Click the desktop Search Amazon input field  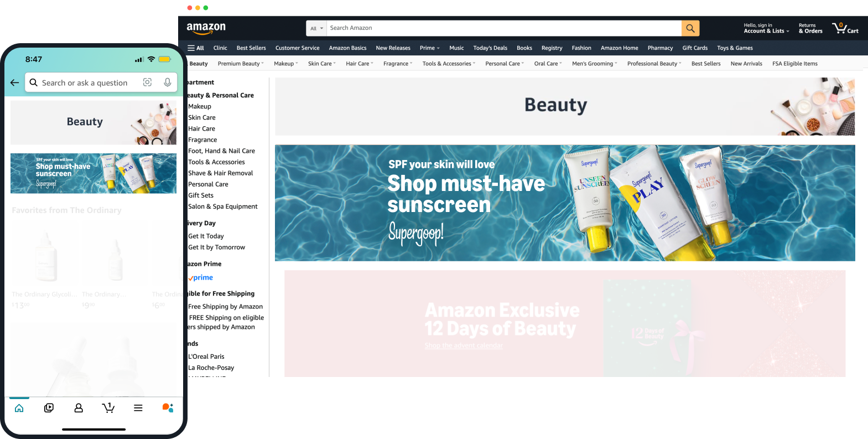pos(504,28)
